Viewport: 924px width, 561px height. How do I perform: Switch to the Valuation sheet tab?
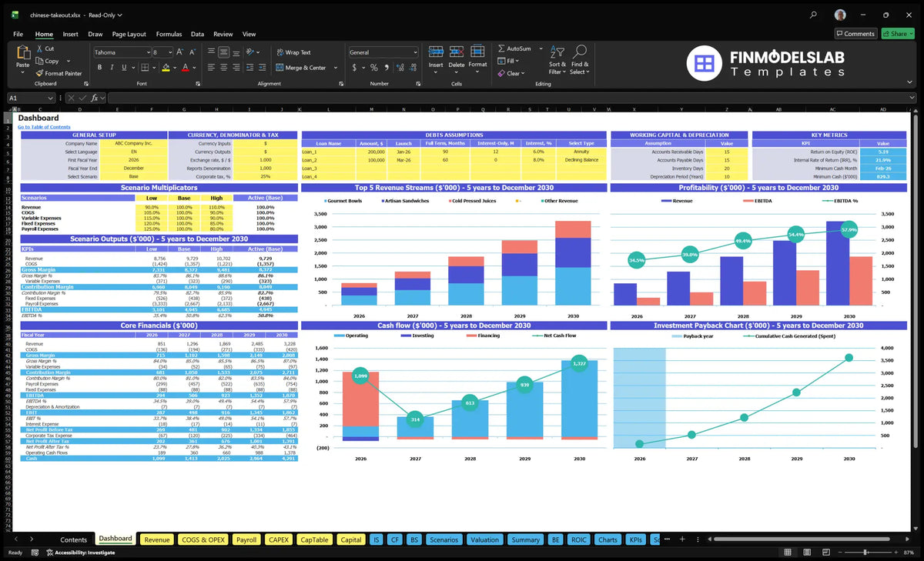[x=484, y=539]
